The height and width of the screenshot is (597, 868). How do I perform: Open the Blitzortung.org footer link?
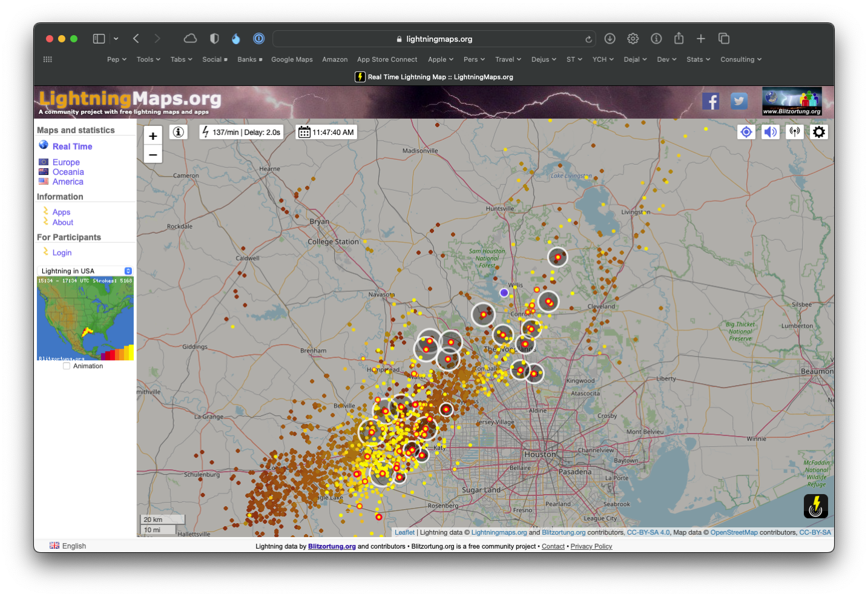coord(332,546)
